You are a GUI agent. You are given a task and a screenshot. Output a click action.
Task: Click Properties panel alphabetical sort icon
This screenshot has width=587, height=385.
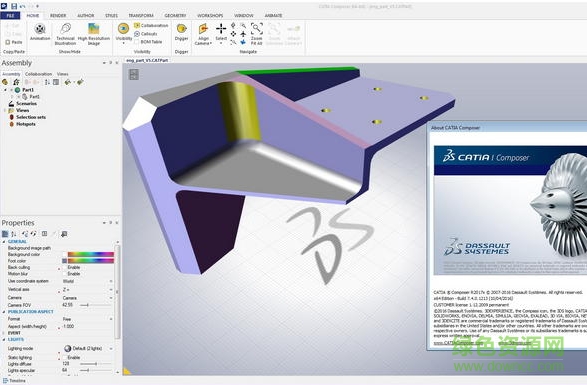pos(14,234)
